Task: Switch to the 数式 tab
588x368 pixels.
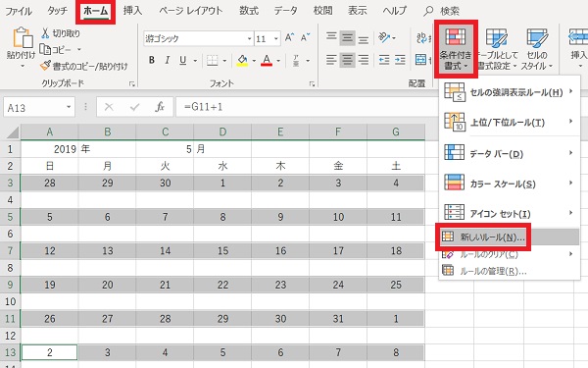Action: (x=249, y=11)
